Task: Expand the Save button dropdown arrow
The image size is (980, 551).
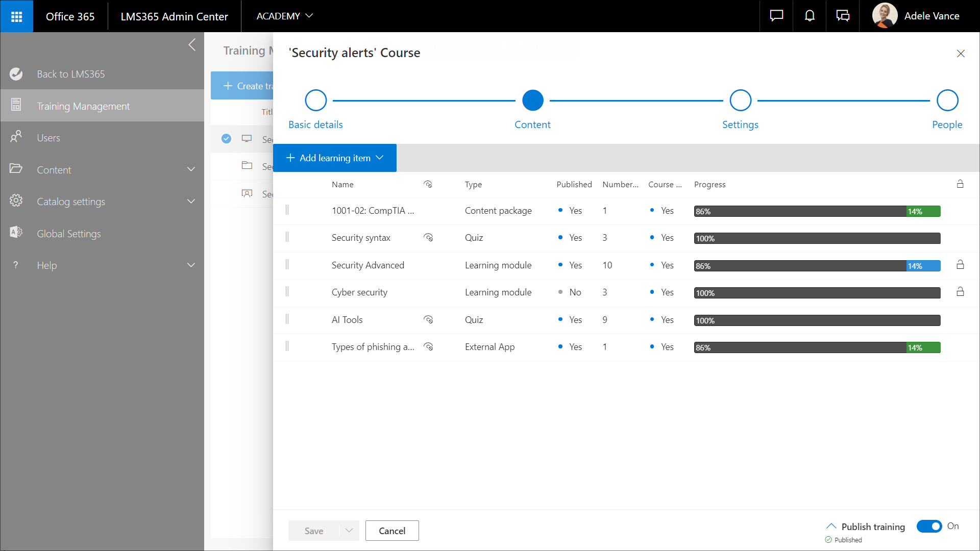Action: pos(349,531)
